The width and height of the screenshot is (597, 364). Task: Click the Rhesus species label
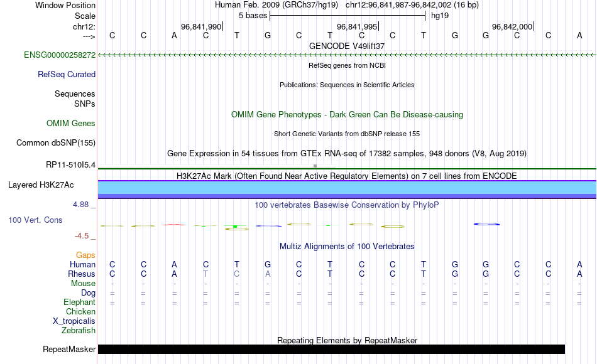pyautogui.click(x=82, y=274)
